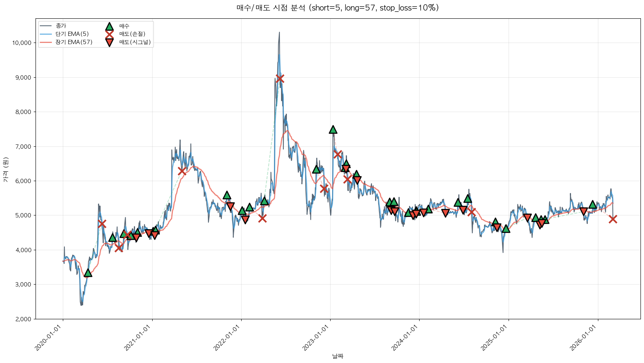Click the 2026-01-01 x-axis date label
Image resolution: width=644 pixels, height=363 pixels.
(584, 338)
